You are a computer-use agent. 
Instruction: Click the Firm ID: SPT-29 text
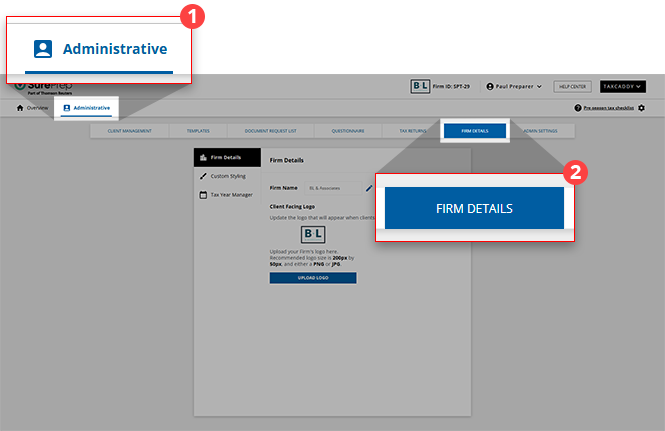click(x=451, y=87)
